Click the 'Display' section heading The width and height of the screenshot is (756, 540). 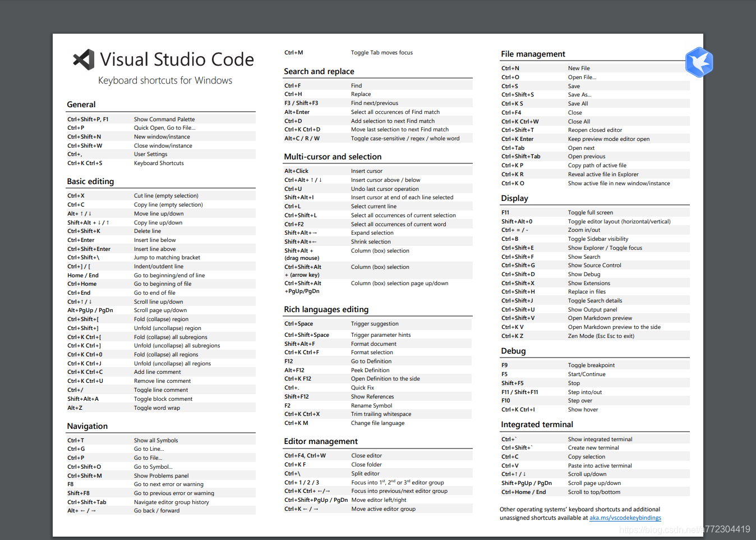coord(515,198)
